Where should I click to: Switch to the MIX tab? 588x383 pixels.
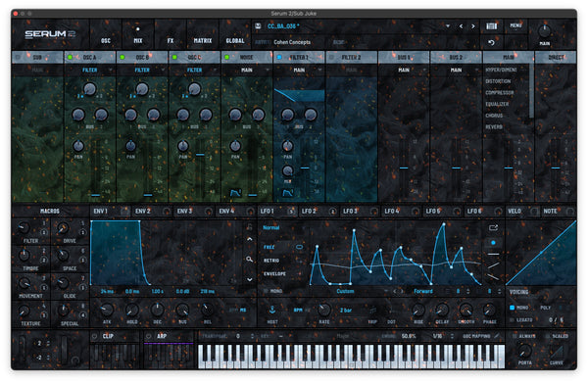(x=138, y=35)
